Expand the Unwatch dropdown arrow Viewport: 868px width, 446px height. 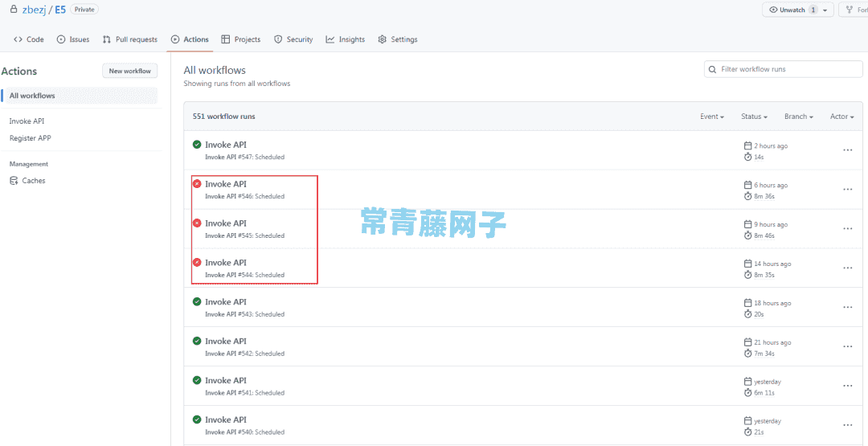[825, 10]
